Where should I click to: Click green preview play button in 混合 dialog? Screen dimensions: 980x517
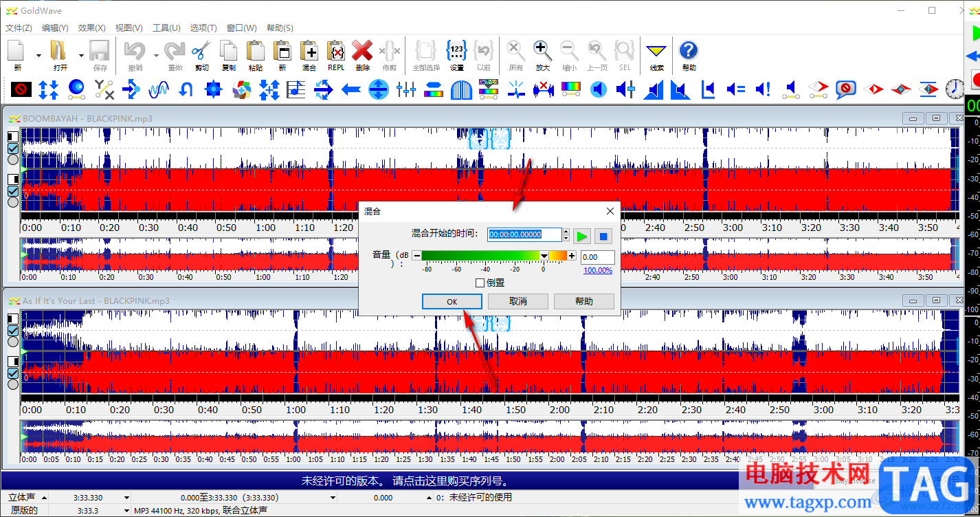(x=582, y=236)
